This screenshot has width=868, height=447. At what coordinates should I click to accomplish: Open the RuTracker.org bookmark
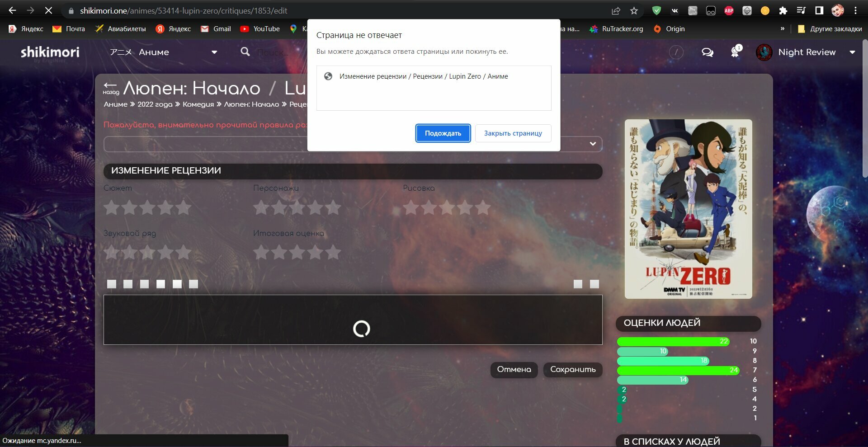point(616,29)
